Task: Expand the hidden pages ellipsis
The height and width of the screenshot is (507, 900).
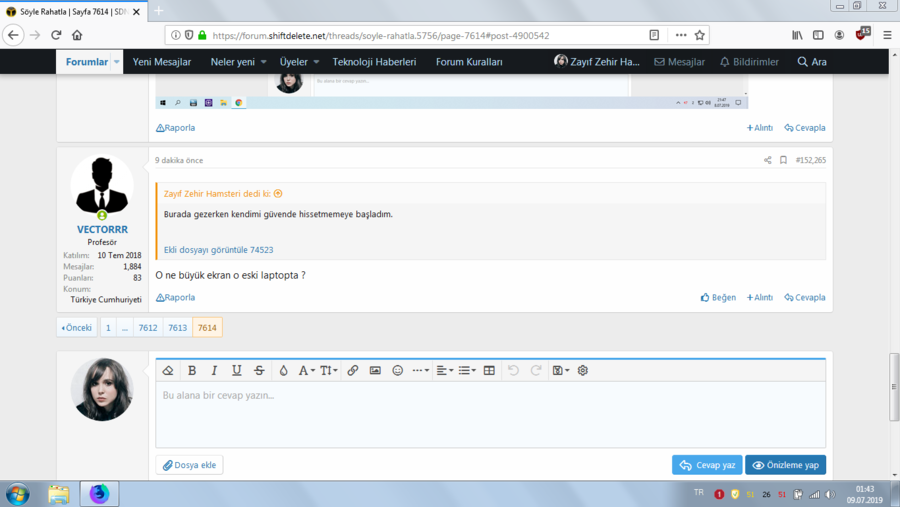Action: click(x=125, y=328)
